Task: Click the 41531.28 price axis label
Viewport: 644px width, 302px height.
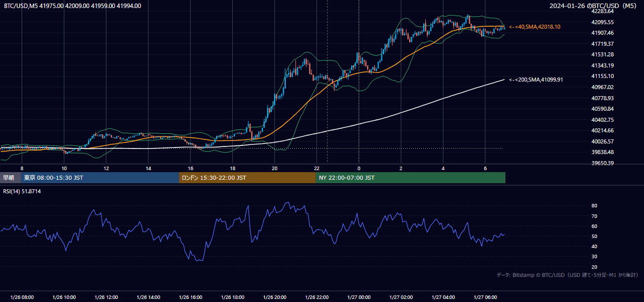Action: click(602, 54)
